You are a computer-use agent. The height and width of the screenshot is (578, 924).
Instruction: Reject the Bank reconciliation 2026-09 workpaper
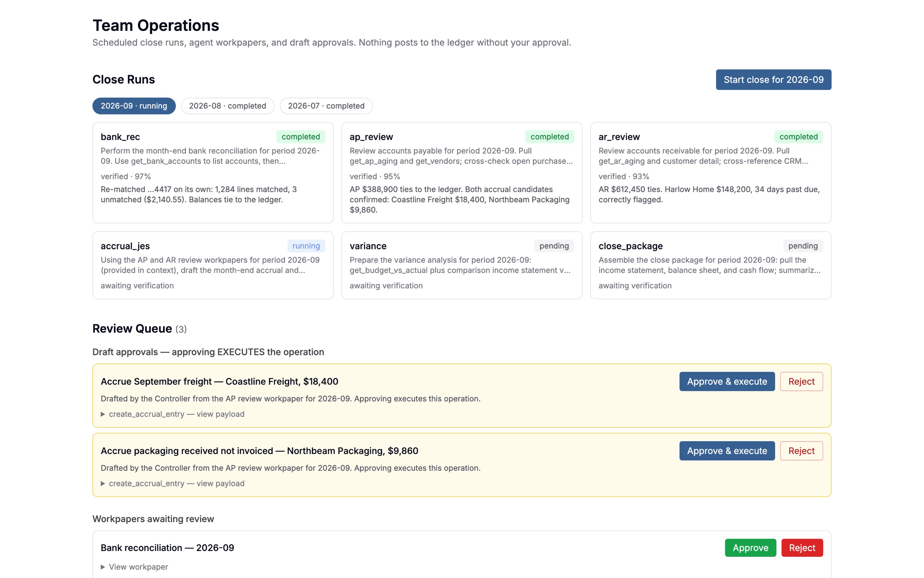(802, 548)
